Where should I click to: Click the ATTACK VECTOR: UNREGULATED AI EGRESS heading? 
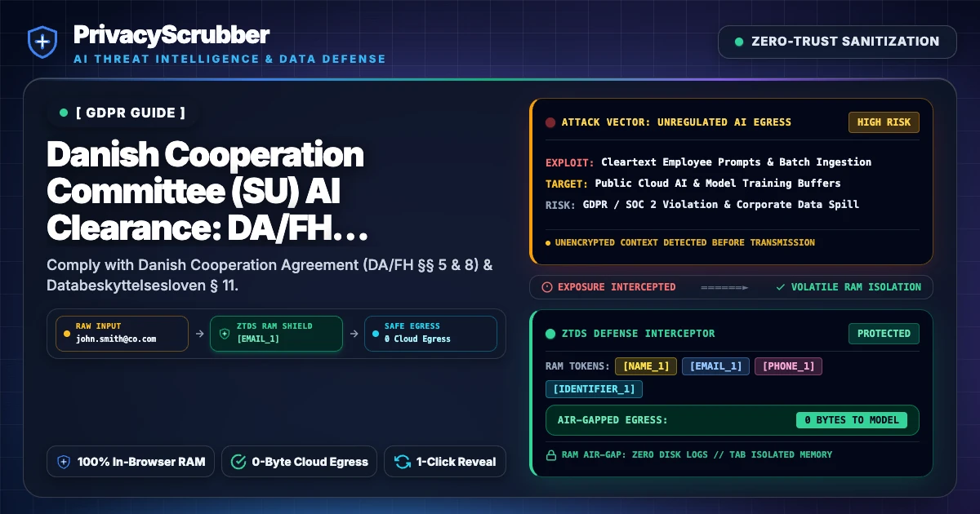[x=676, y=122]
